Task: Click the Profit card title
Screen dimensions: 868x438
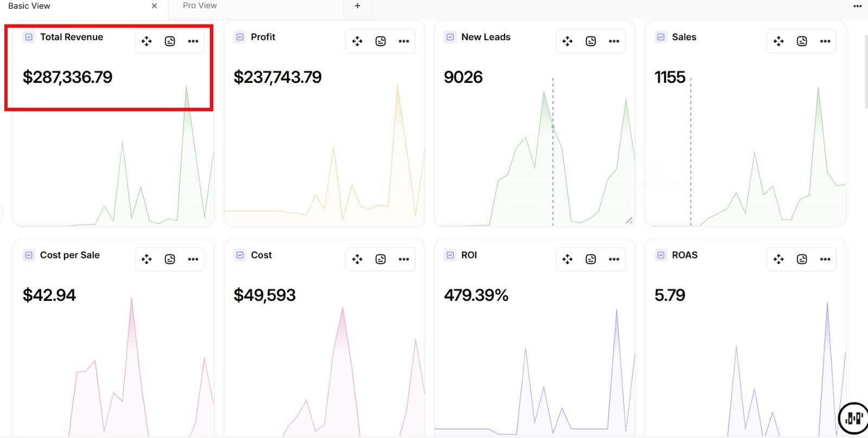Action: tap(263, 37)
